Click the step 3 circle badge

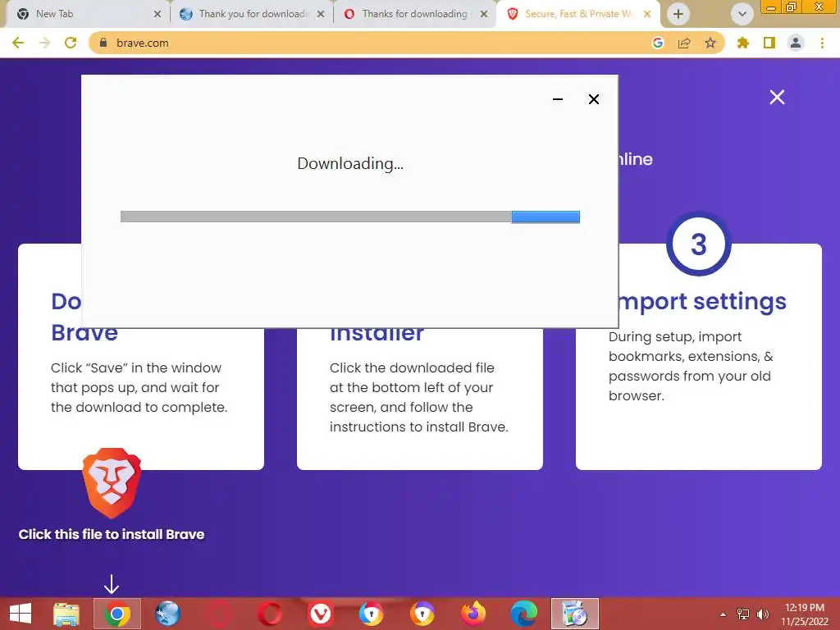(699, 244)
